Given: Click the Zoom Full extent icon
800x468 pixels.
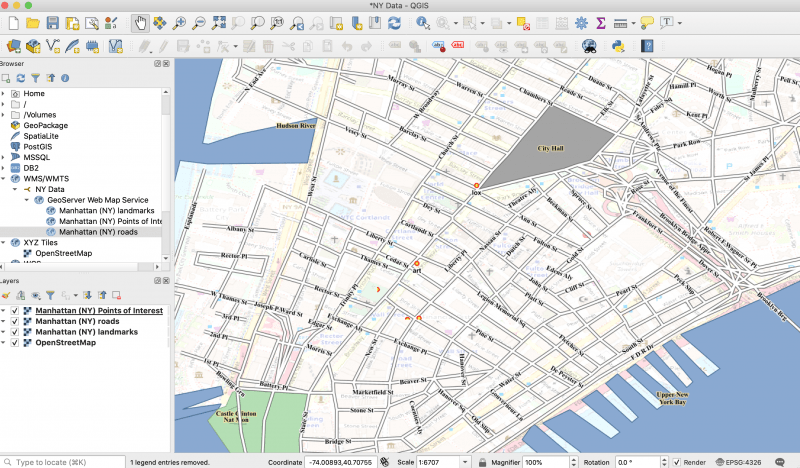Looking at the screenshot, I should point(218,23).
